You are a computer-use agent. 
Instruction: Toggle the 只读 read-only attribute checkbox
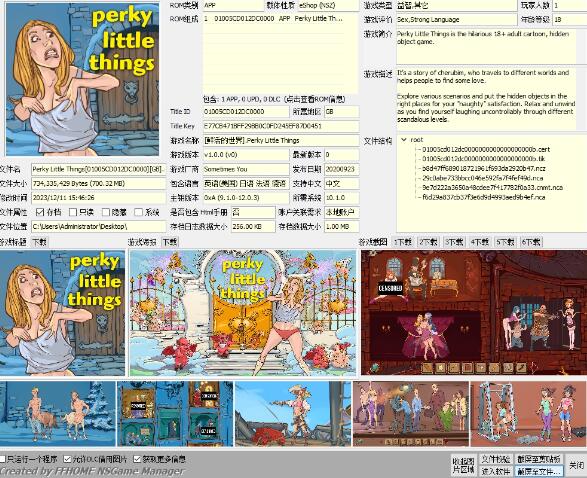point(73,212)
